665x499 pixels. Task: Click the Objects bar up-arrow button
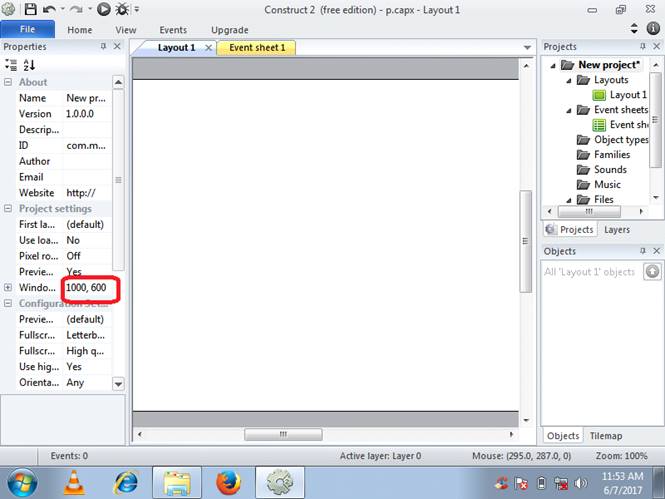[x=652, y=271]
